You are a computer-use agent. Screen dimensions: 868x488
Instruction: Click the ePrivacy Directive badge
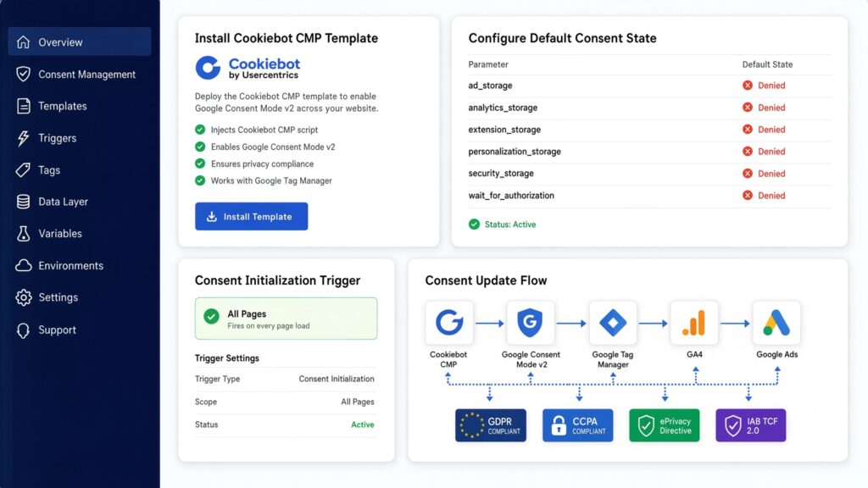click(x=665, y=425)
